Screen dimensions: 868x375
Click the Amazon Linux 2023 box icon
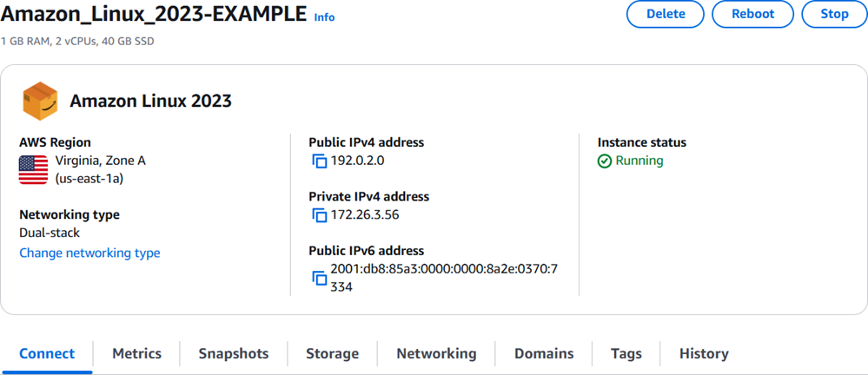[x=40, y=101]
